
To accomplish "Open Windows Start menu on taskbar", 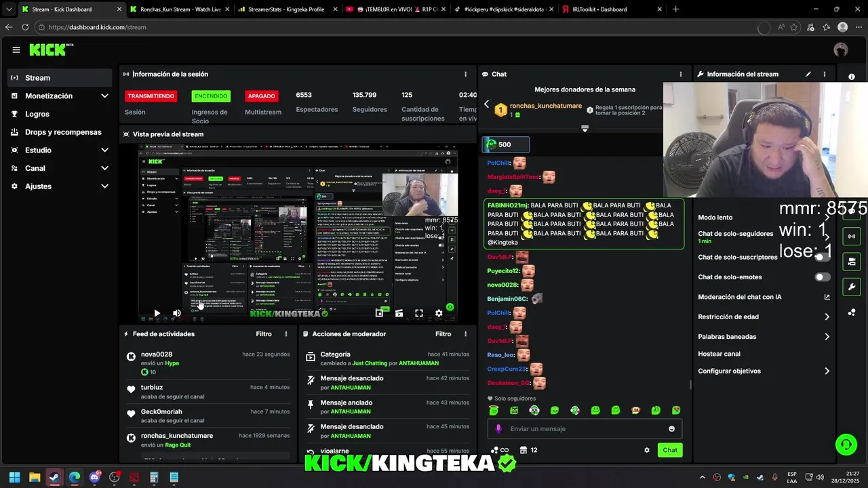I will click(14, 477).
